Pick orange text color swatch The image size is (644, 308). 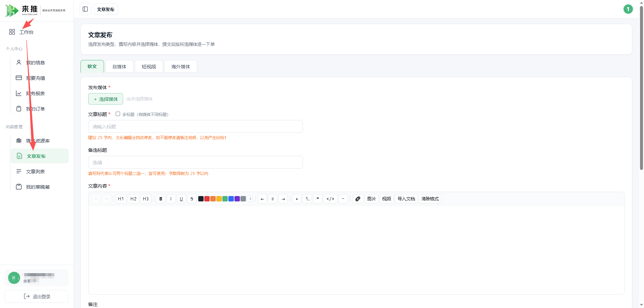pos(213,199)
